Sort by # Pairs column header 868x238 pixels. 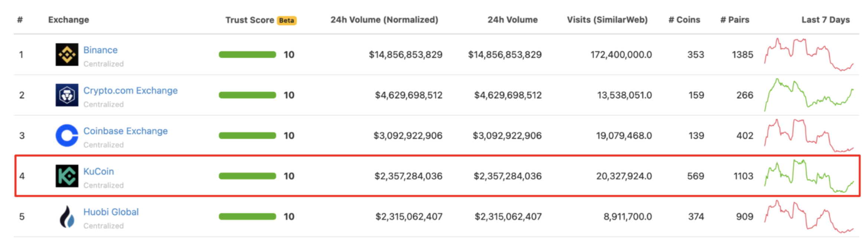pos(735,20)
